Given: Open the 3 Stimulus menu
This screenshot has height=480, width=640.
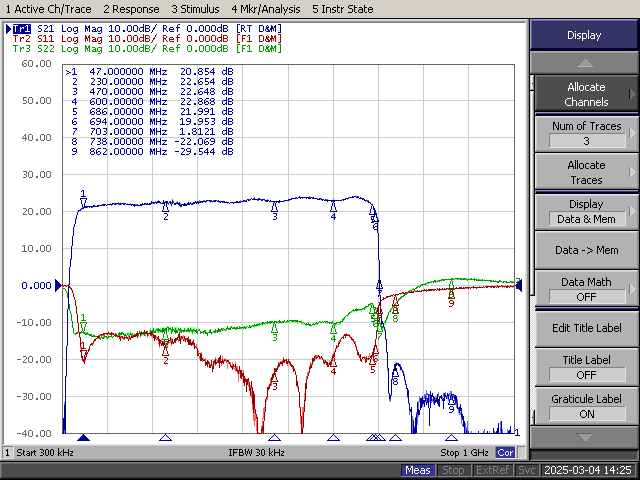Looking at the screenshot, I should tap(195, 9).
